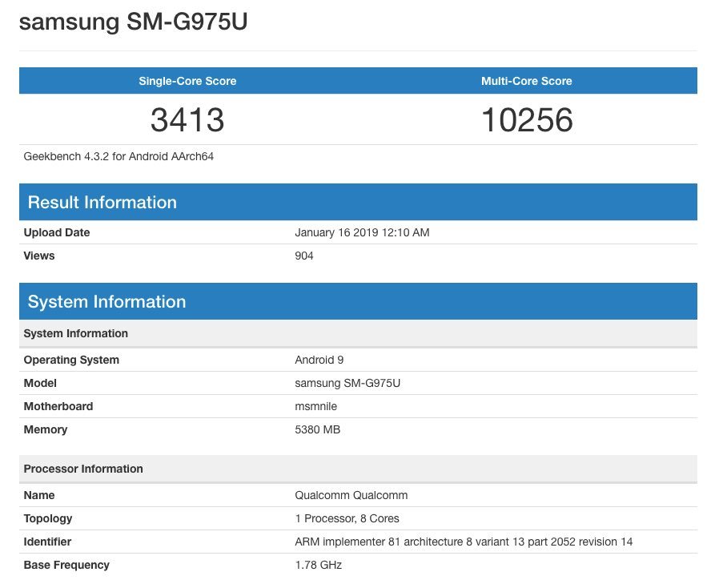Click the Model value samsung SM-G975U
Image resolution: width=719 pixels, height=588 pixels.
[347, 383]
